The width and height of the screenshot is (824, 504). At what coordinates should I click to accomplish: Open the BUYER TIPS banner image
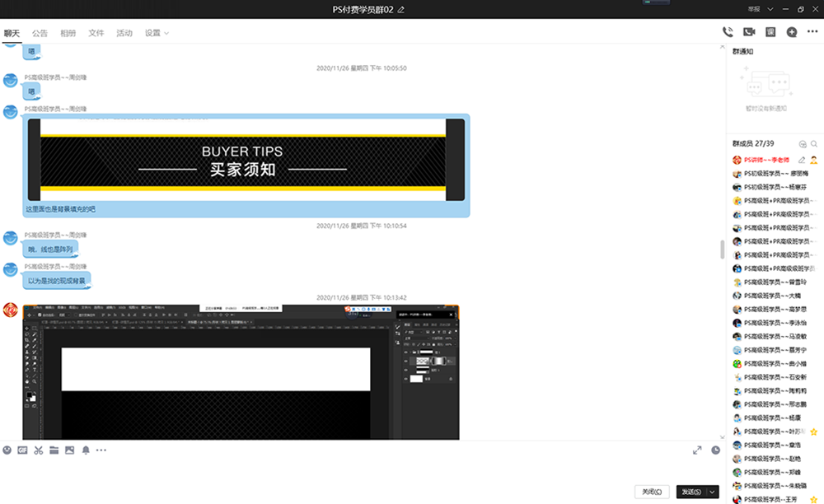tap(246, 161)
